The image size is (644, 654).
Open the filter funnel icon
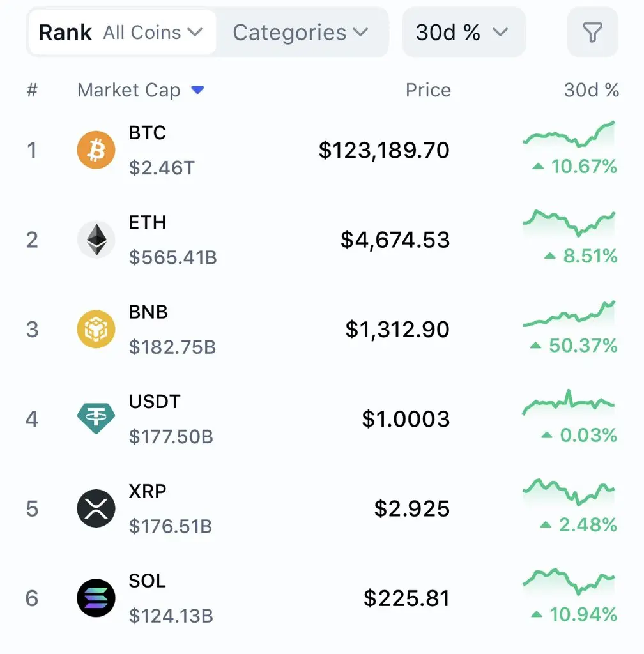(x=592, y=33)
